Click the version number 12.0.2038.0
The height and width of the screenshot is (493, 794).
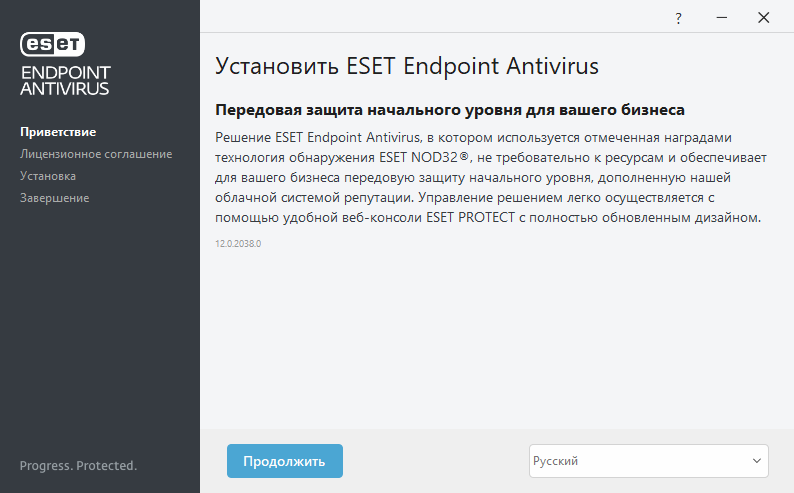click(x=238, y=244)
